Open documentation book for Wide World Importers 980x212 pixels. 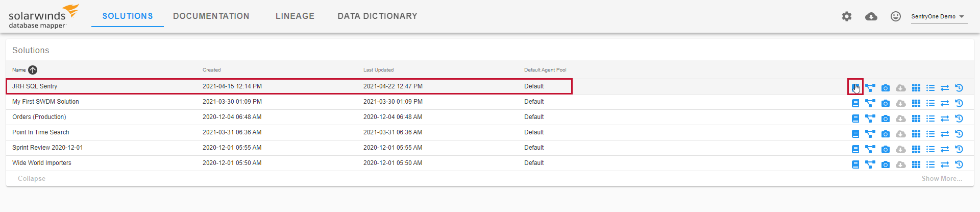point(855,164)
